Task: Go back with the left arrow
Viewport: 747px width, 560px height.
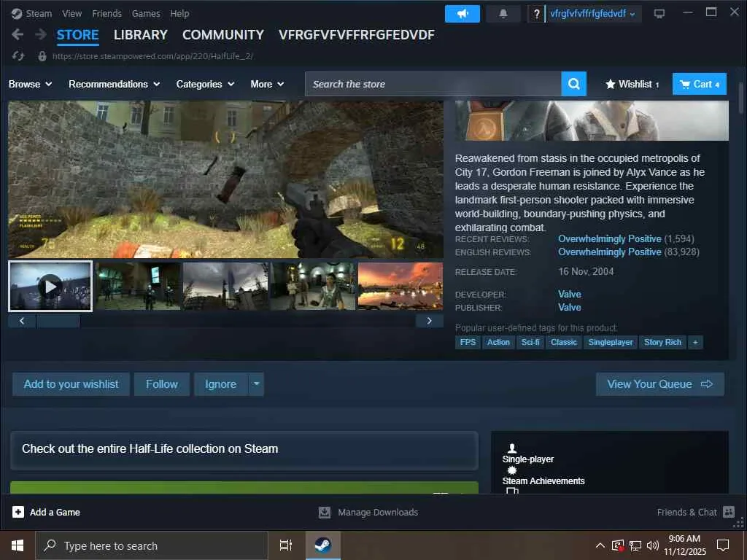Action: click(x=18, y=34)
